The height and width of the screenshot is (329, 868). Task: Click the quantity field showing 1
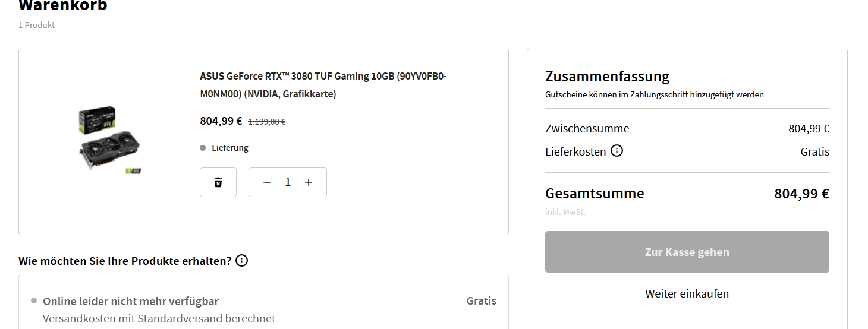[288, 182]
